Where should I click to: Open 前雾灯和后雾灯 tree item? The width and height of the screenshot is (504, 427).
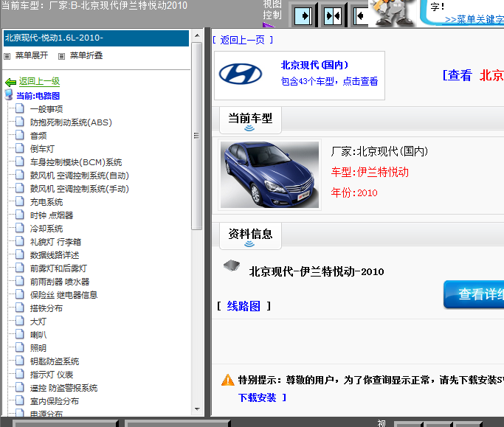58,268
